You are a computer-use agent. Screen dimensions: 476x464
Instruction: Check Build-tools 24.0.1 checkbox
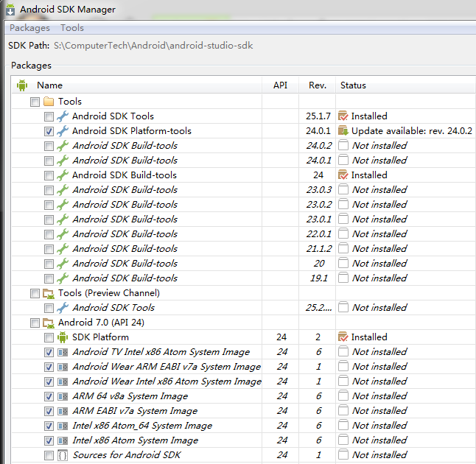pos(49,161)
